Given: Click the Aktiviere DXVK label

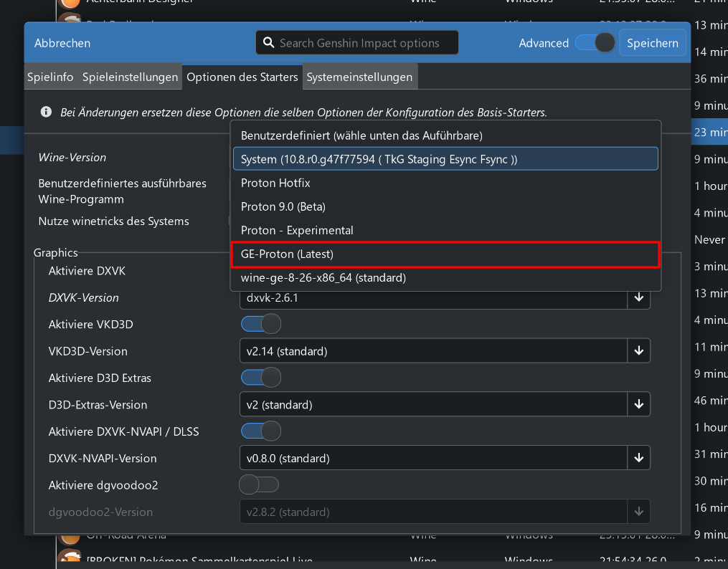Looking at the screenshot, I should tap(88, 271).
